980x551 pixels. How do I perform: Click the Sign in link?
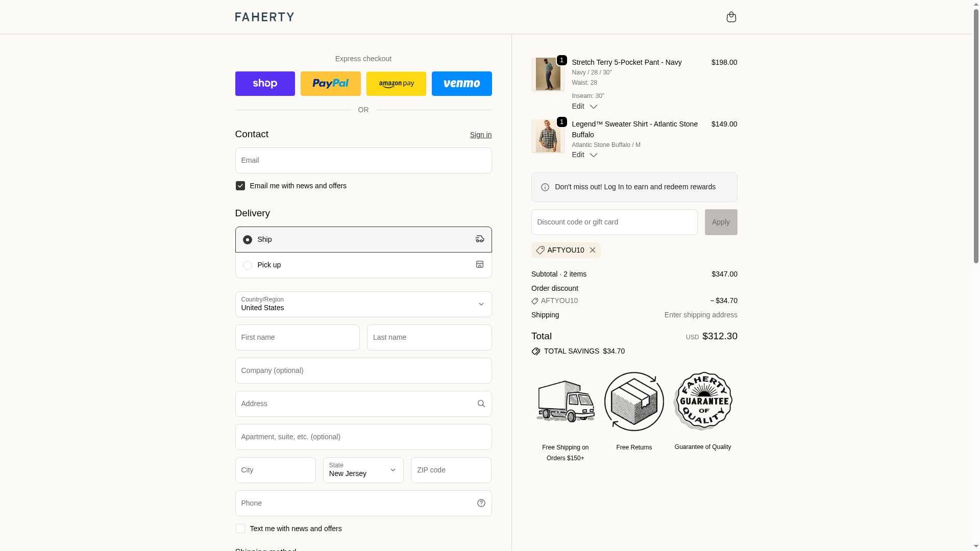click(x=480, y=135)
